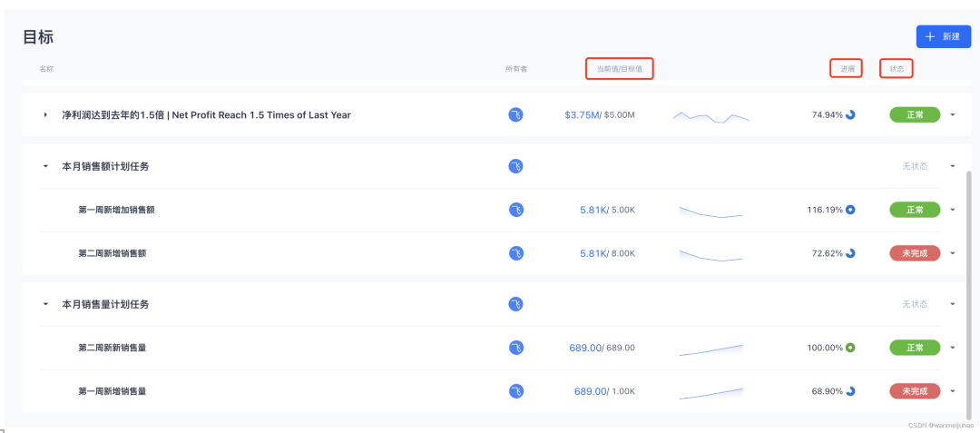Open status dropdown for Net Profit goal
The image size is (980, 433).
click(x=953, y=115)
